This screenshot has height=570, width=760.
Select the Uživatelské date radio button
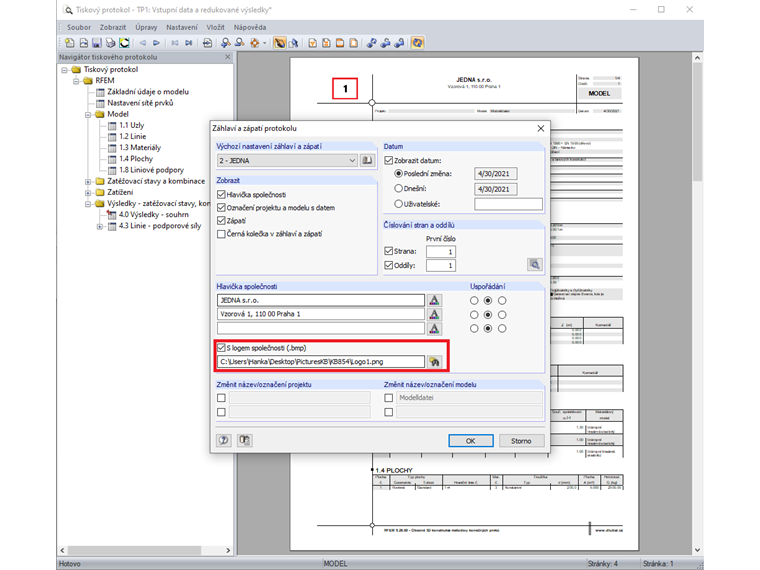(398, 204)
